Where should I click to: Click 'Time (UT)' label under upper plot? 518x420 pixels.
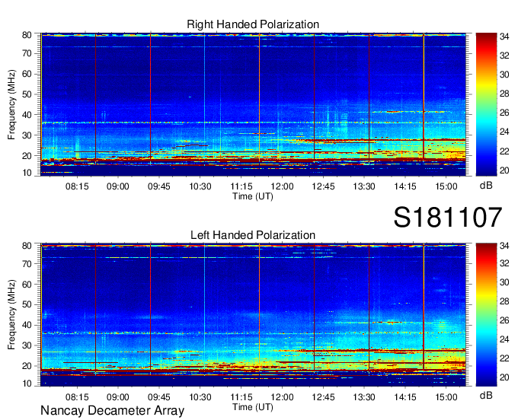coord(253,196)
